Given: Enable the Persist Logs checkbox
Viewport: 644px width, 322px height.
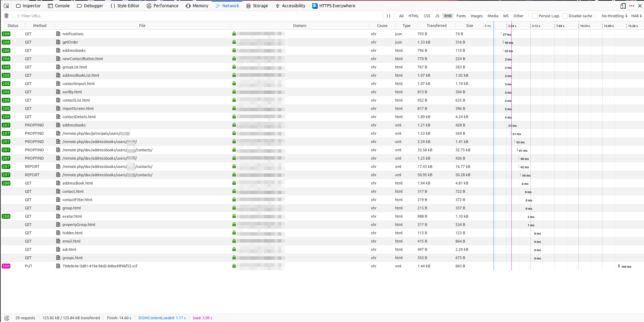Looking at the screenshot, I should coord(535,16).
